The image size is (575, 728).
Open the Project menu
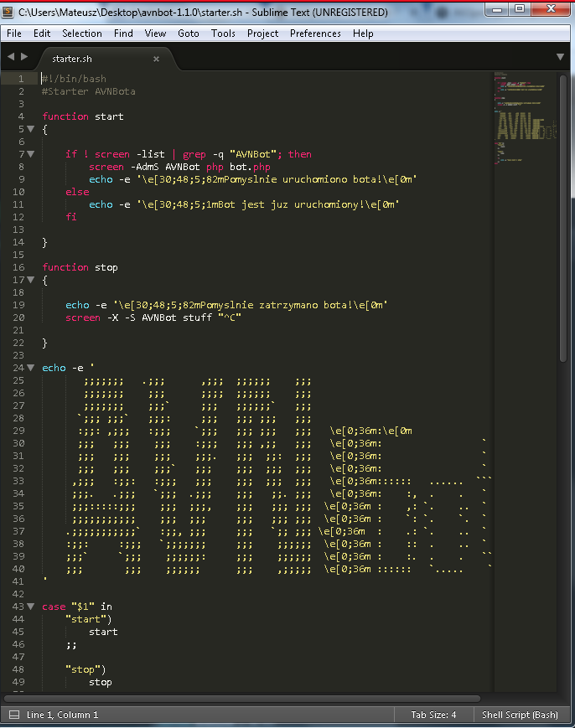click(x=263, y=34)
